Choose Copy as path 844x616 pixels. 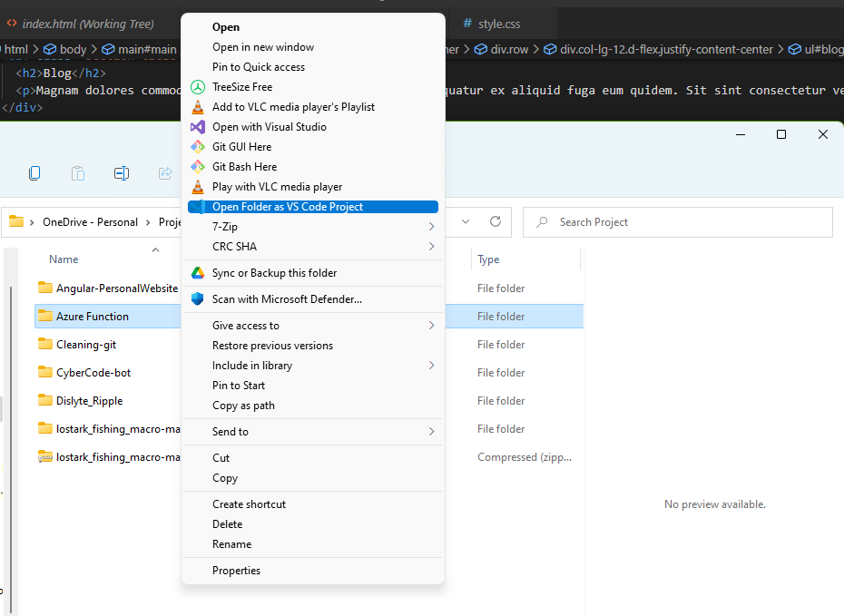coord(313,406)
